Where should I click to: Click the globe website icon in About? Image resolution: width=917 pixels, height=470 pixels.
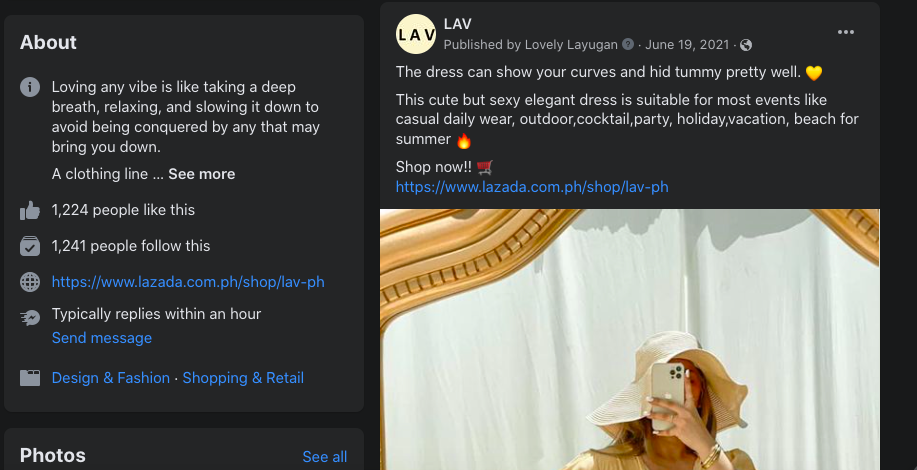coord(30,282)
